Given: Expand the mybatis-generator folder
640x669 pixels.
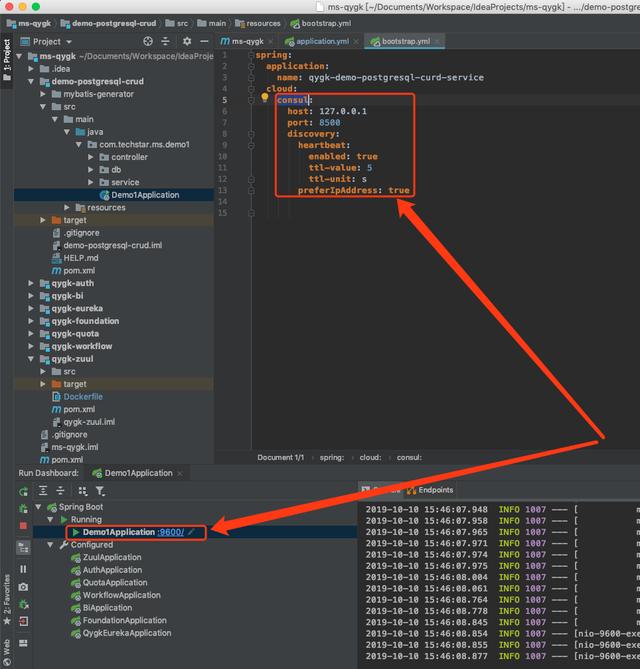Looking at the screenshot, I should tap(43, 94).
